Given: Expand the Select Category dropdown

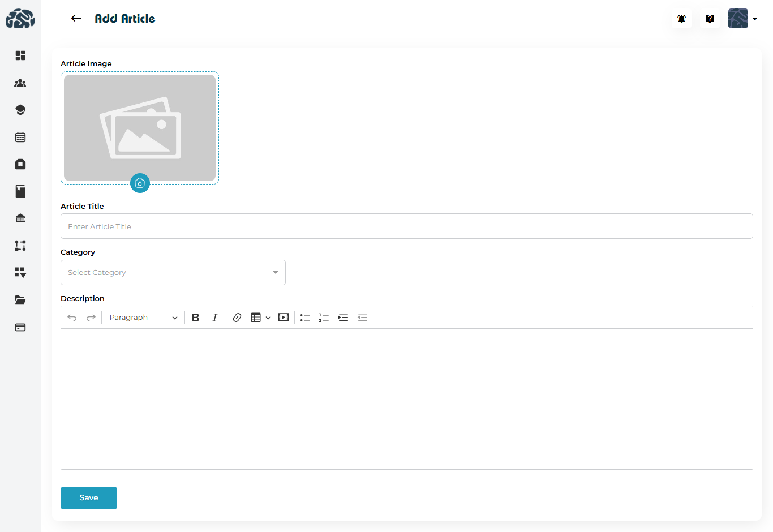Looking at the screenshot, I should [173, 272].
